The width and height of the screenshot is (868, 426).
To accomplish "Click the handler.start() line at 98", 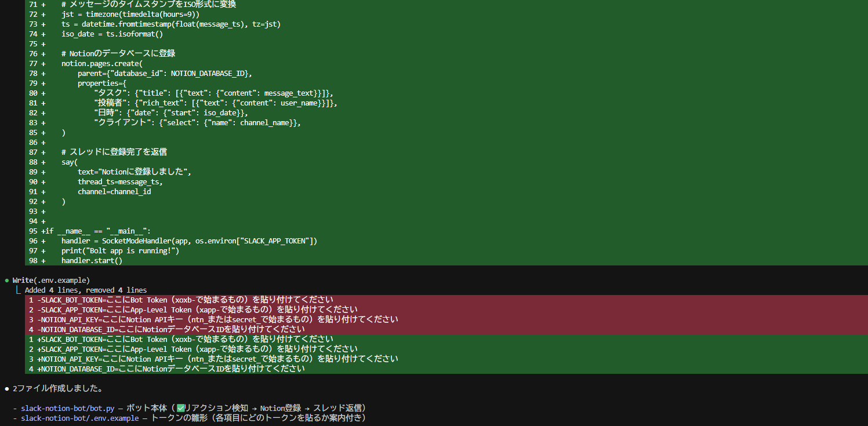I will [92, 261].
